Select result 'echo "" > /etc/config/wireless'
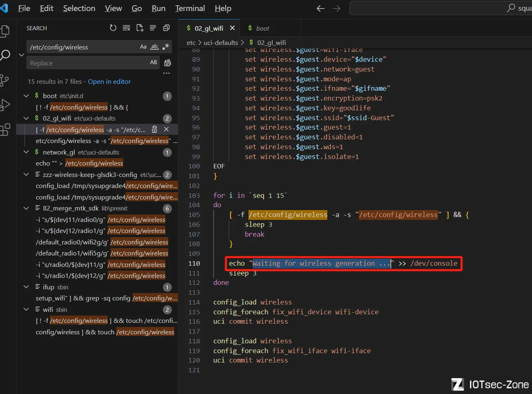Viewport: 532px width, 394px height. tap(97, 163)
